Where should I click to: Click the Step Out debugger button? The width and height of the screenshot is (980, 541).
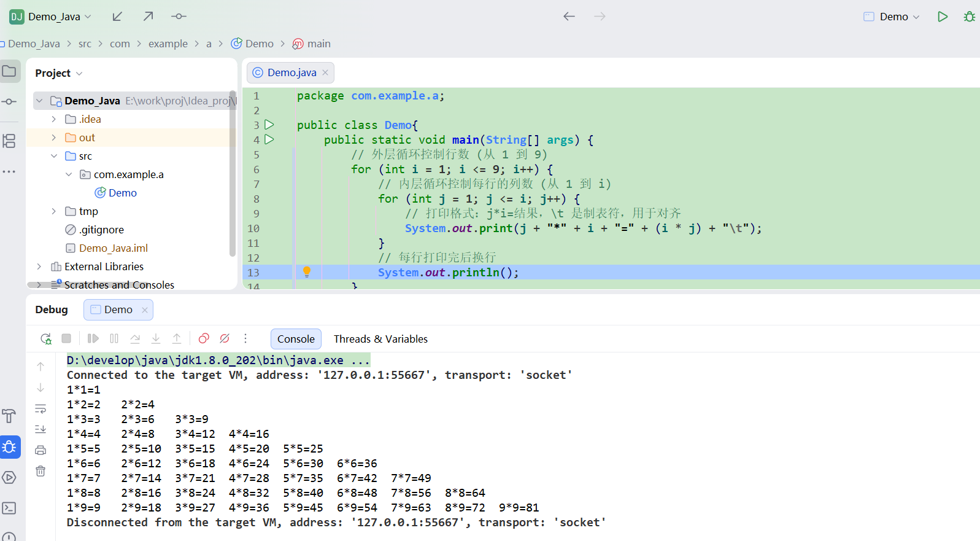(x=177, y=338)
